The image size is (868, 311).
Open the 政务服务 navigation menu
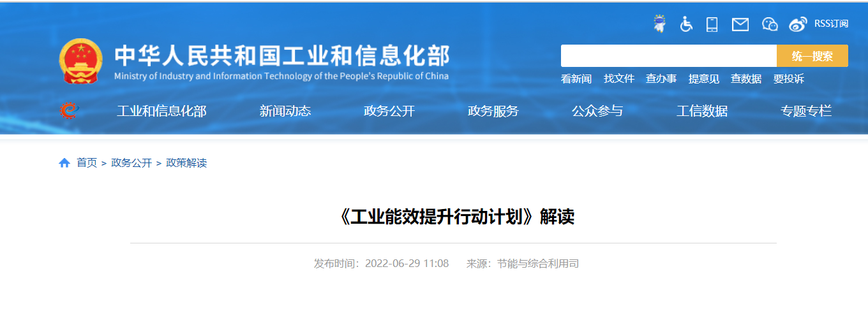(493, 111)
